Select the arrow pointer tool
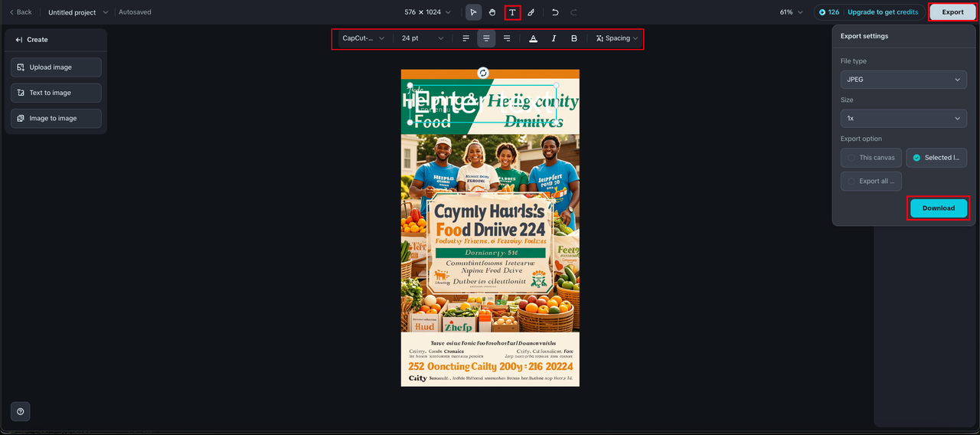This screenshot has width=980, height=435. (474, 12)
